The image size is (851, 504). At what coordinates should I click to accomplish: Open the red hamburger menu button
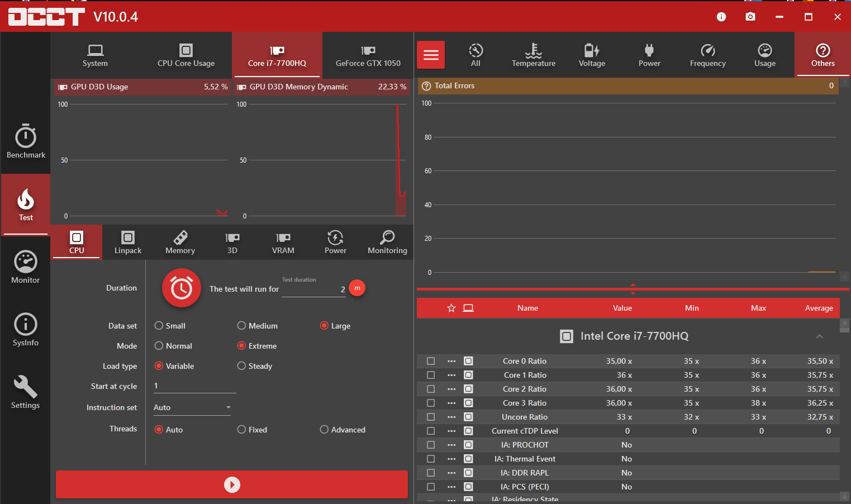[x=431, y=55]
